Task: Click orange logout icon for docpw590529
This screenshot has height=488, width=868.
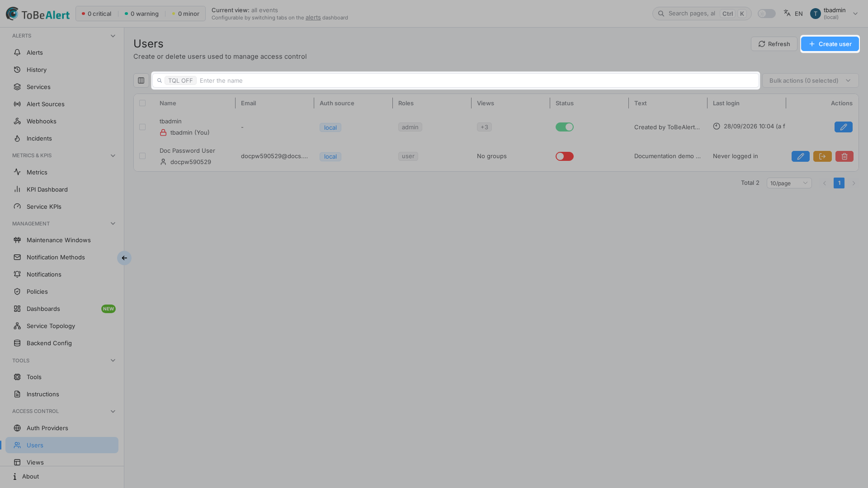Action: click(x=822, y=156)
